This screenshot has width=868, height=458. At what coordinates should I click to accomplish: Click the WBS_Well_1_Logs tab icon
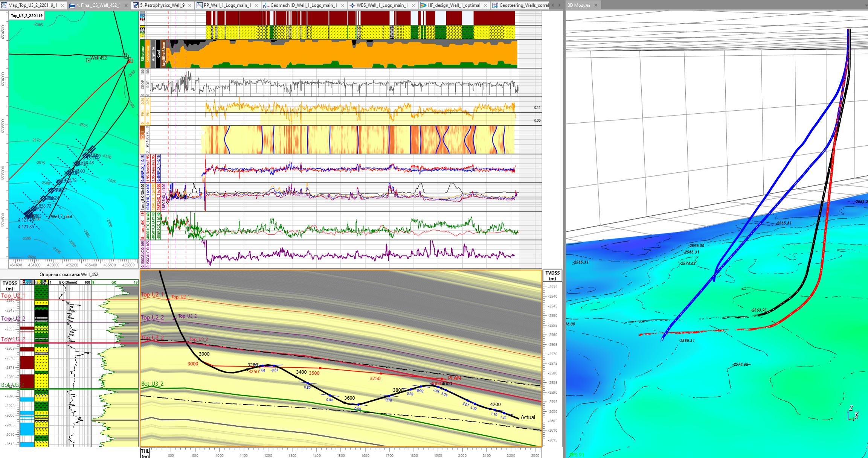(x=352, y=5)
